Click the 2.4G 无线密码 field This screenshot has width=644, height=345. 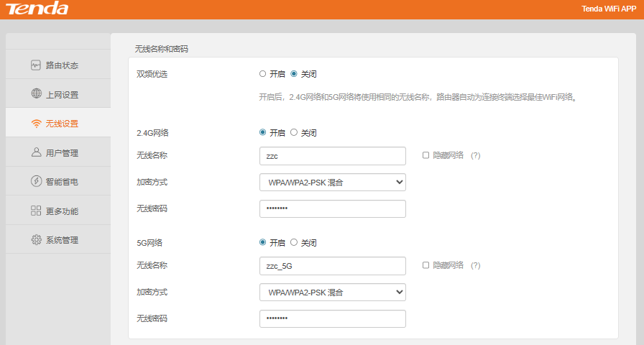(333, 208)
